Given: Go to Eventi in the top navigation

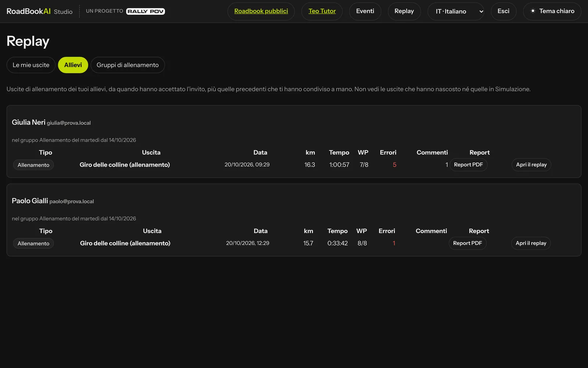Looking at the screenshot, I should click(365, 11).
